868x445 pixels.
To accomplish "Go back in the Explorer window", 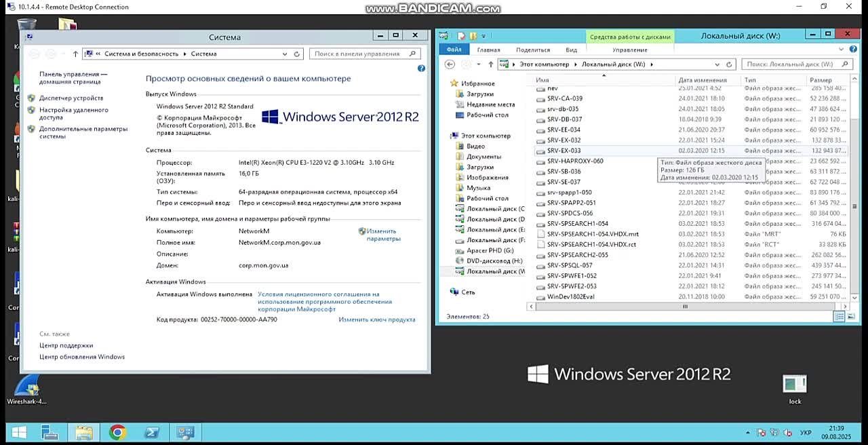I will point(450,64).
